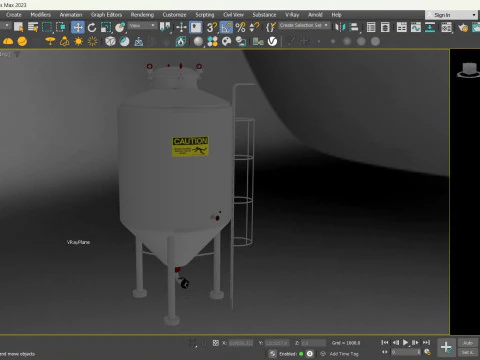Click Add Time Tag
The height and width of the screenshot is (360, 480).
pyautogui.click(x=344, y=354)
